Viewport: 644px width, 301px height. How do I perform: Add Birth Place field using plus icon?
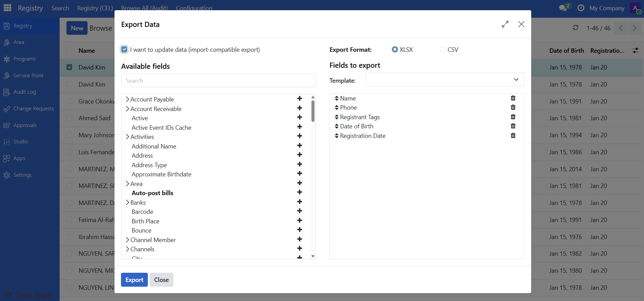click(300, 220)
